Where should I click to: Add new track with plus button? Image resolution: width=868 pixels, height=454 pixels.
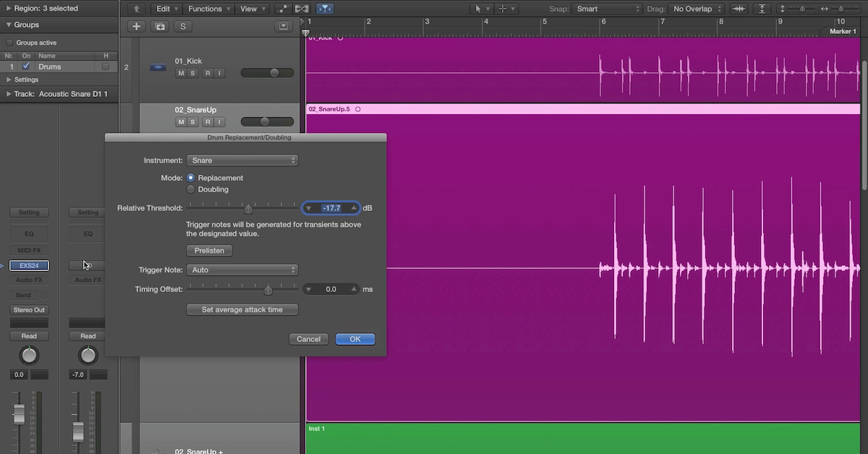[x=137, y=26]
